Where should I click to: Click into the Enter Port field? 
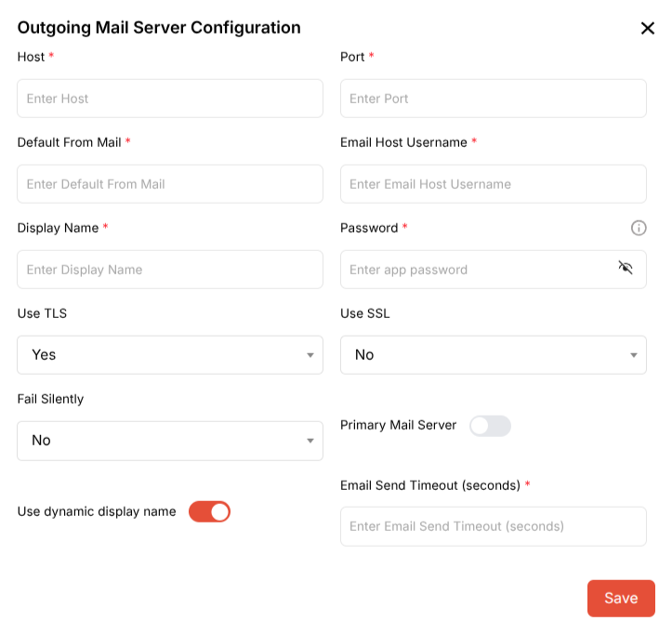tap(494, 99)
